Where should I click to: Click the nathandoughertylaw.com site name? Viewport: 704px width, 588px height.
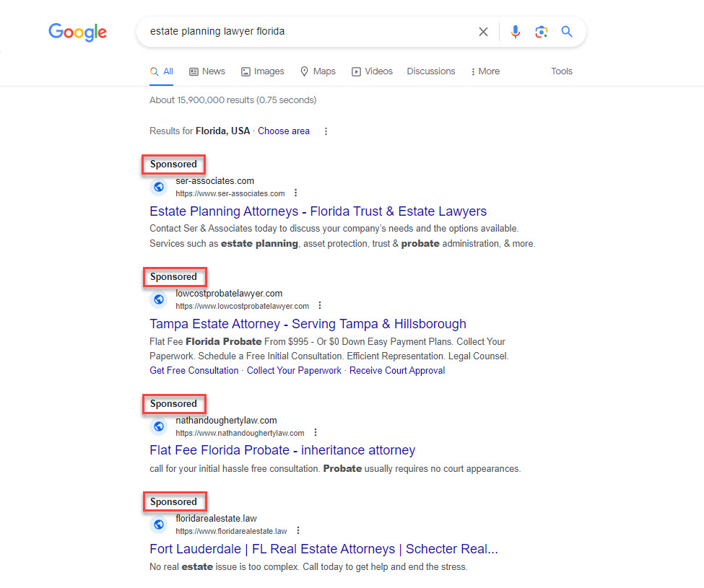coord(226,420)
